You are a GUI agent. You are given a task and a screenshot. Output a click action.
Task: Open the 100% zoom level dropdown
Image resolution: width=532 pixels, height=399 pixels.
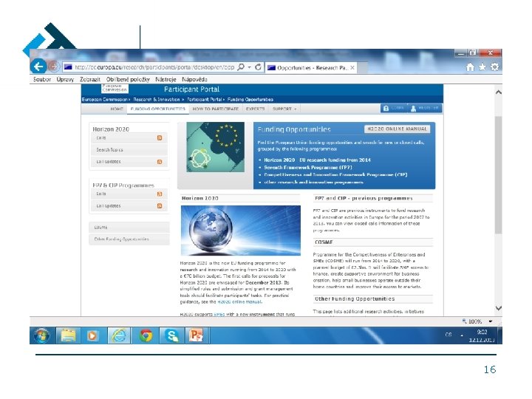coord(491,321)
